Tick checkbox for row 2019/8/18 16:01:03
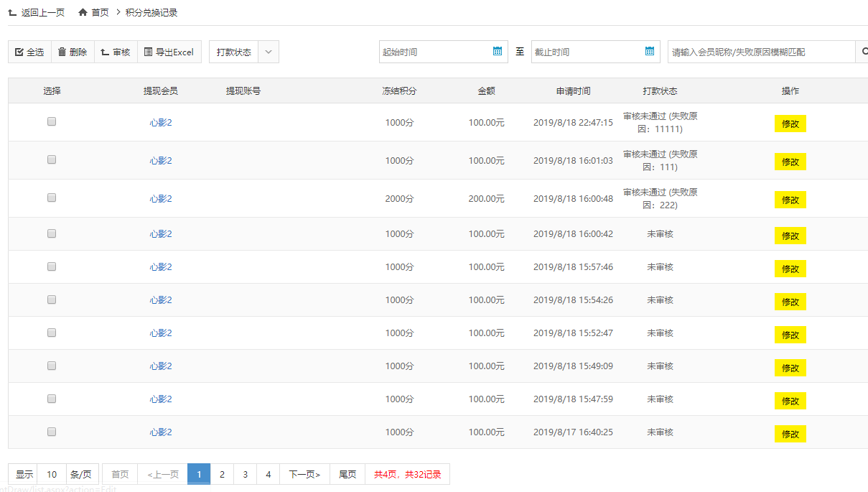Viewport: 868px width, 492px height. pos(52,159)
